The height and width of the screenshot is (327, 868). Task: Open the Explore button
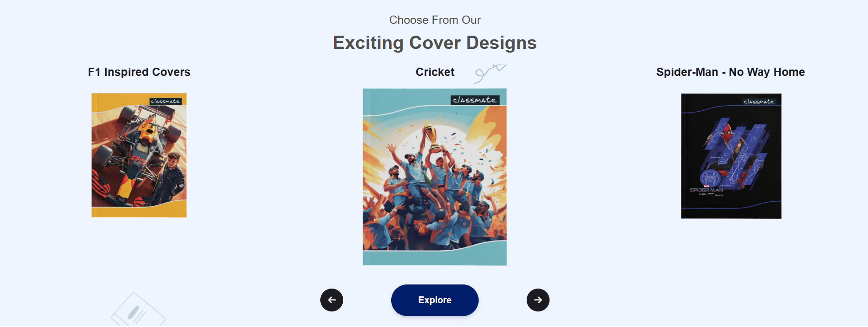[435, 300]
